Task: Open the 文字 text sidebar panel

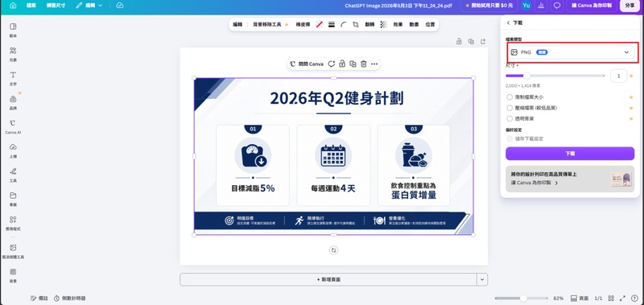Action: point(13,78)
